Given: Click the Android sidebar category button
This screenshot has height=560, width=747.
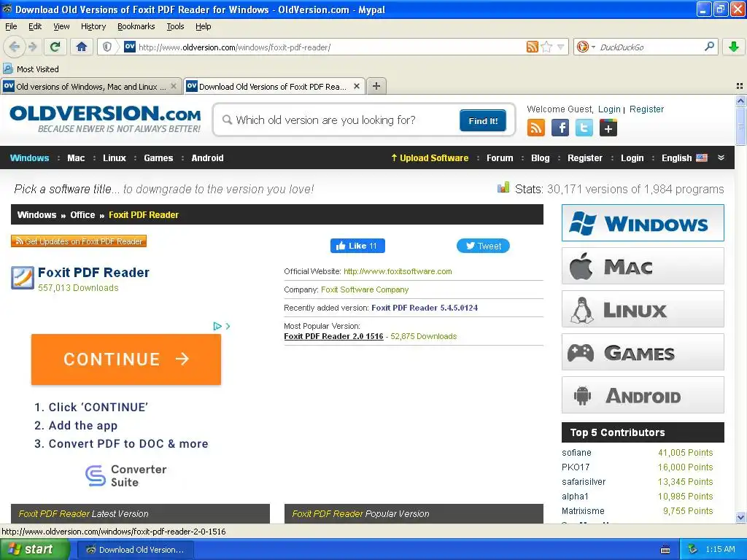Looking at the screenshot, I should 643,395.
